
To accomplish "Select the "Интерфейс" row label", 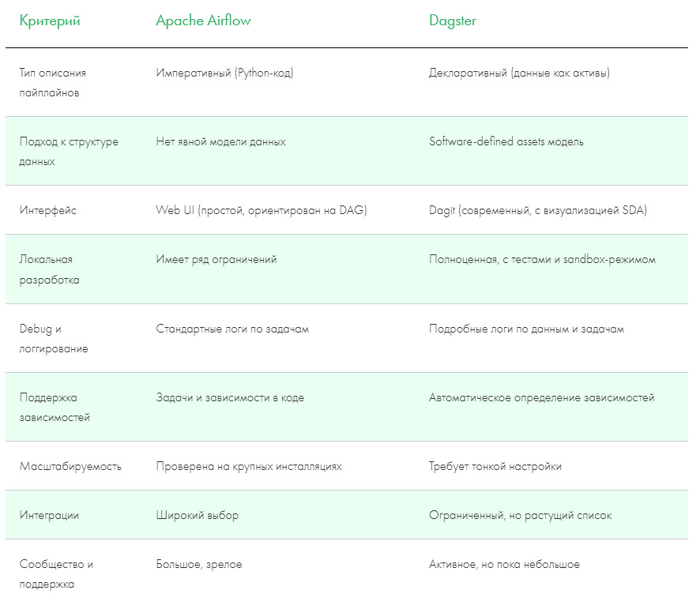I will pos(48,210).
